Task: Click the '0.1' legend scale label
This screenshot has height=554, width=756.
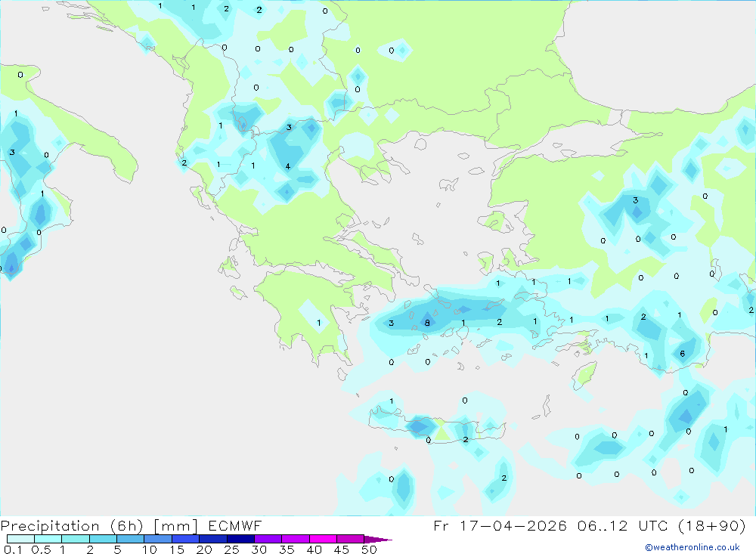Action: click(x=13, y=549)
